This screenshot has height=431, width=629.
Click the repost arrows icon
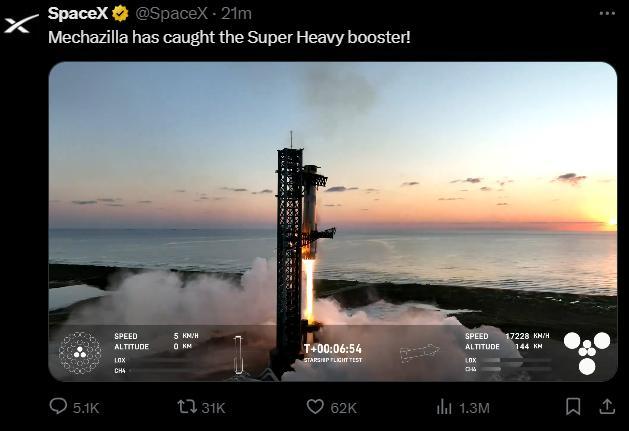tap(186, 407)
